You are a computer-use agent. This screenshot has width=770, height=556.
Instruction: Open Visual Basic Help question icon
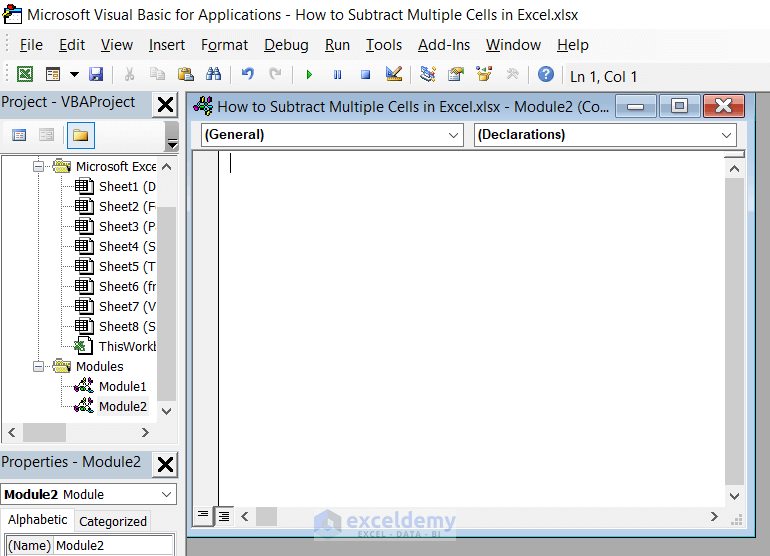(546, 75)
